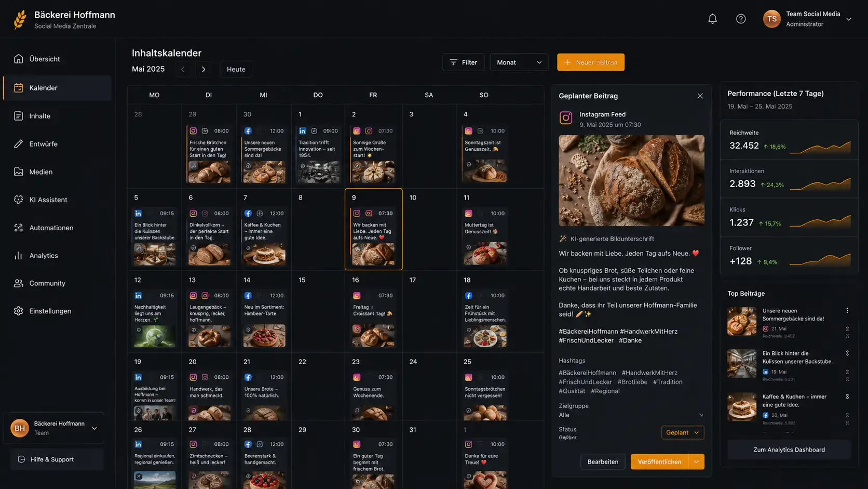This screenshot has height=489, width=868.
Task: Open the 'Geplant' status dropdown
Action: (683, 432)
